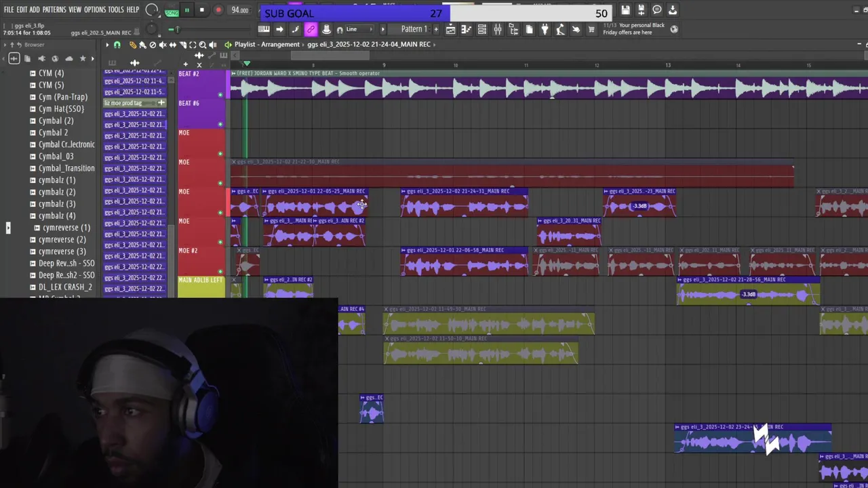This screenshot has width=868, height=488.
Task: Open the Playlist view icon
Action: [x=451, y=29]
